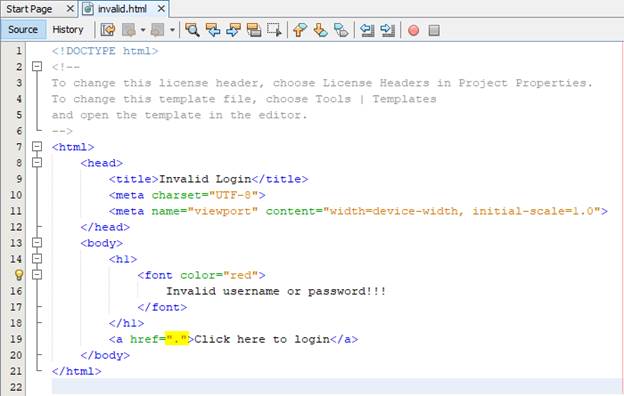
Task: Toggle Highlight Search icon
Action: (254, 30)
